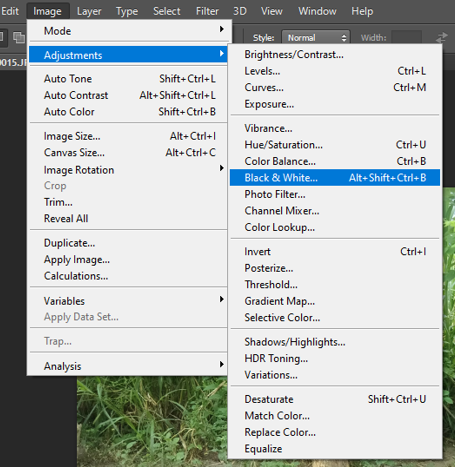Screen dimensions: 455x467
Task: Open the 3D menu
Action: click(240, 11)
